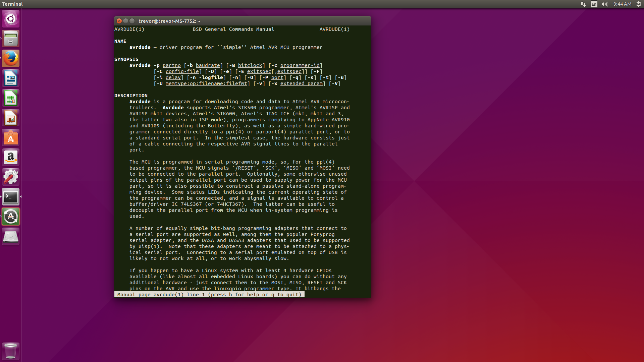Open the Ubuntu Software Center
This screenshot has height=362, width=644.
click(x=10, y=137)
